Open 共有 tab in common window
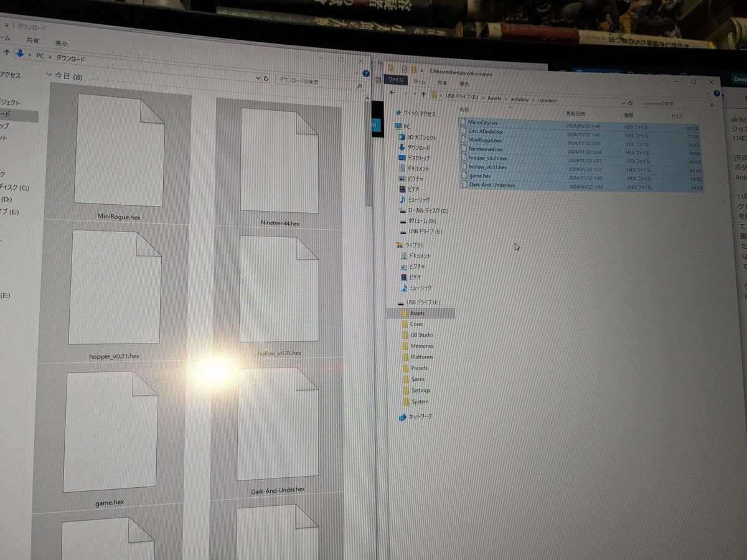747x560 pixels. [441, 83]
